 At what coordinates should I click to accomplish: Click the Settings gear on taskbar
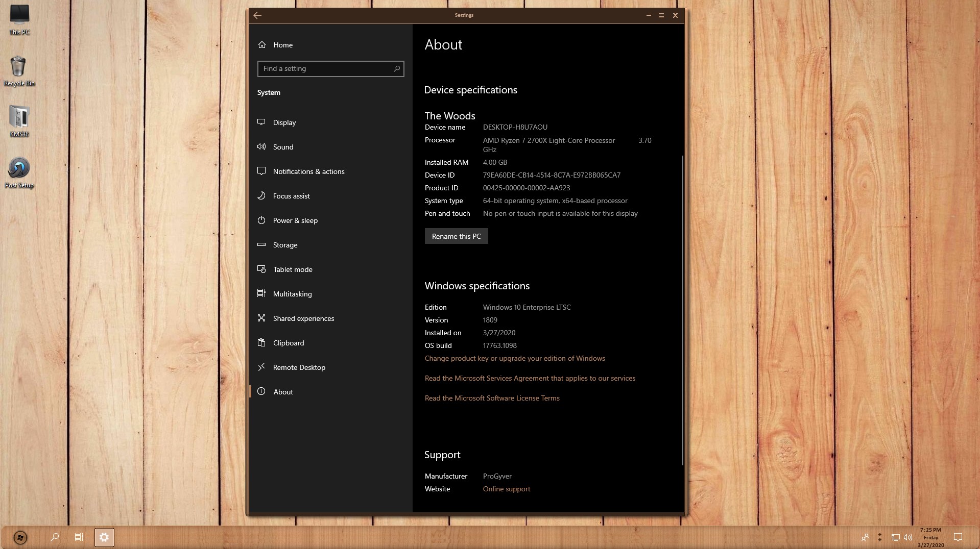coord(104,537)
